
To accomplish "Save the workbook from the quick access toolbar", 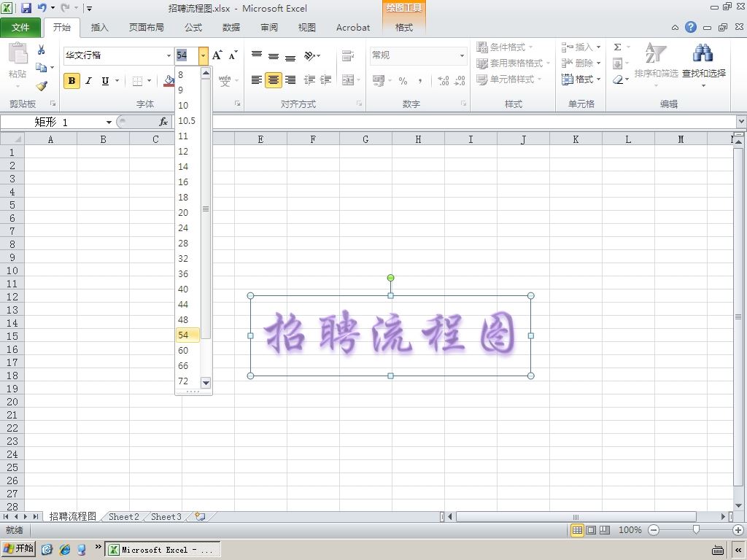I will pyautogui.click(x=26, y=8).
